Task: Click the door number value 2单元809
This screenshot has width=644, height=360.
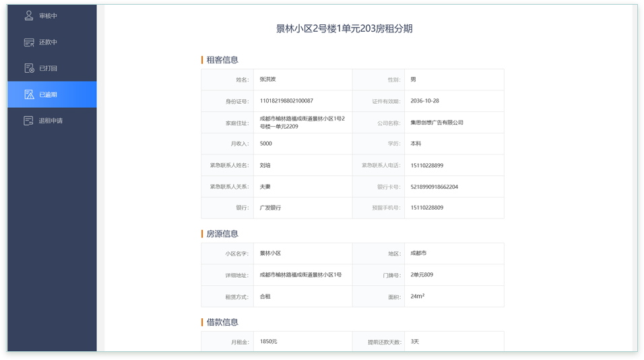Action: 422,275
